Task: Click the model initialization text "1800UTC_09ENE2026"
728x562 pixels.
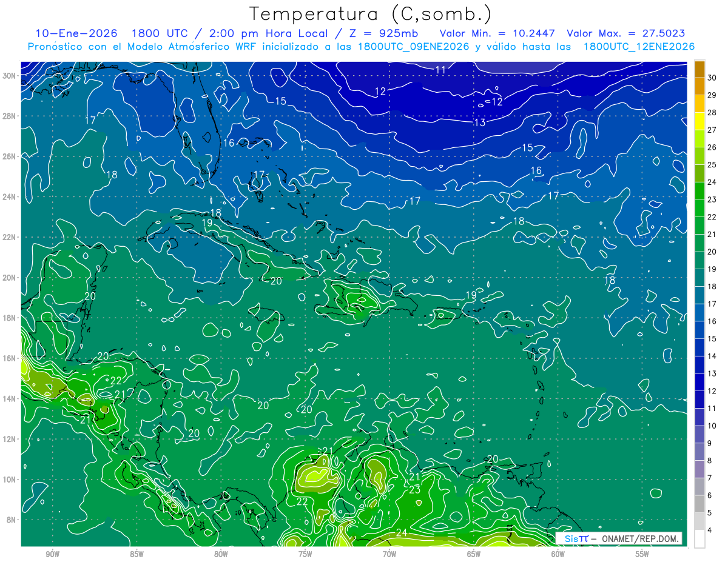Action: 413,47
